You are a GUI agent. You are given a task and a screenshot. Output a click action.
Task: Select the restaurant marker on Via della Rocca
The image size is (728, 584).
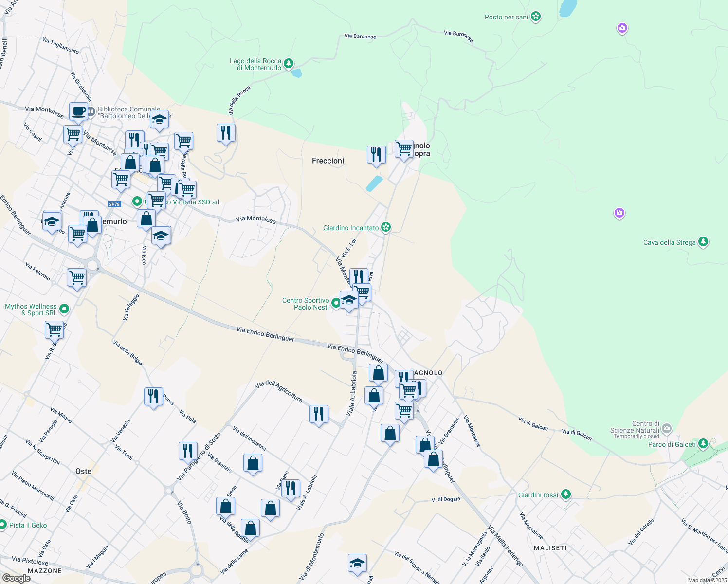point(226,132)
